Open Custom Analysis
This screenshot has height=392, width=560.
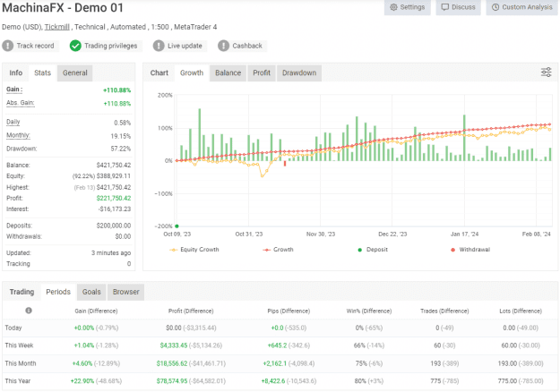[521, 7]
